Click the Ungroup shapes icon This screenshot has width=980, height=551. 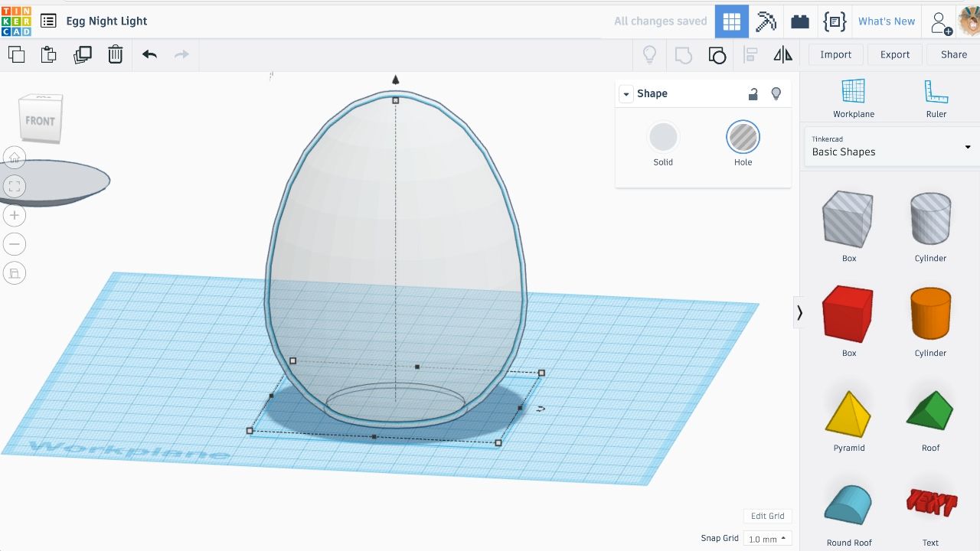(717, 54)
